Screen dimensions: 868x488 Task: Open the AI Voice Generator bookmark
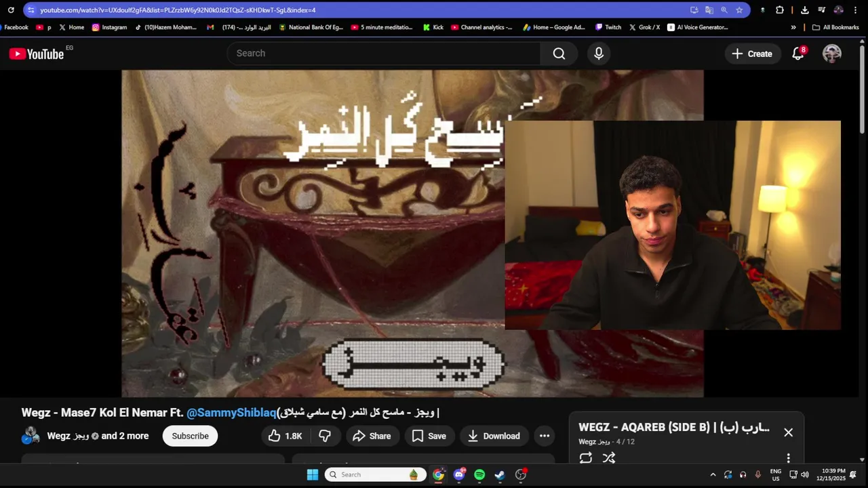(698, 28)
